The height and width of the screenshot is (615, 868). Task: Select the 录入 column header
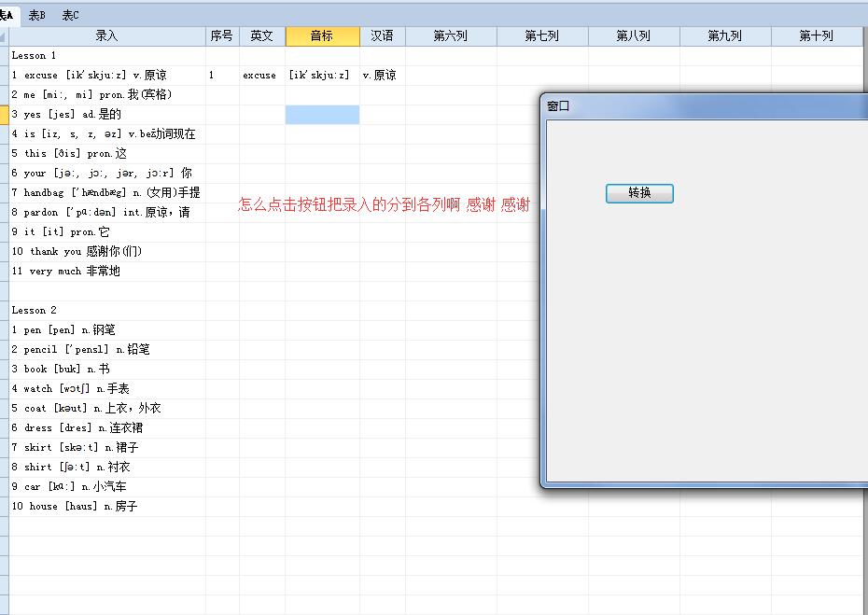(107, 35)
